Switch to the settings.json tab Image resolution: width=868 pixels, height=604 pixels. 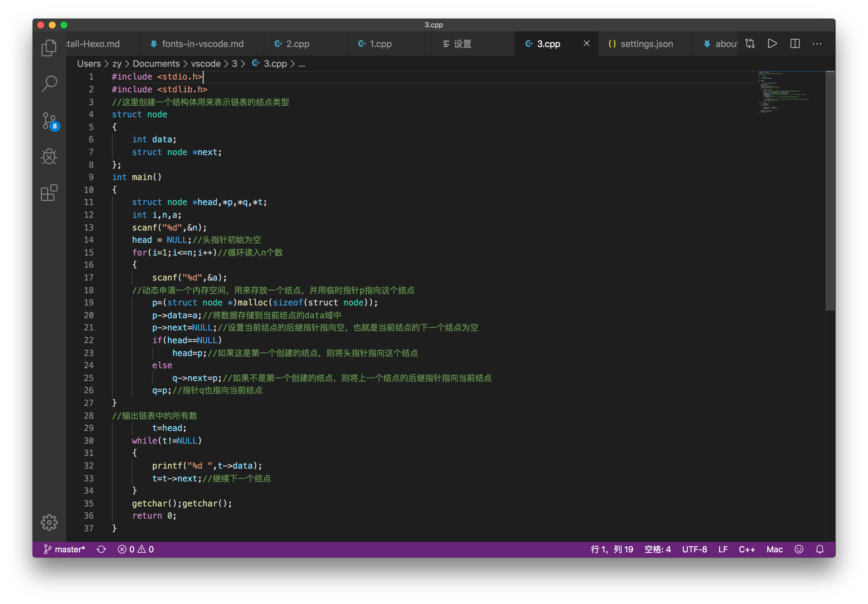(646, 44)
